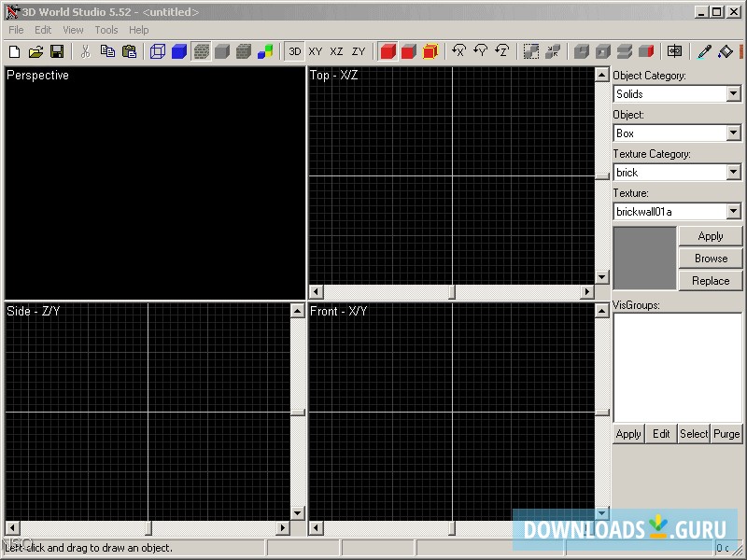Click Top X/Z view scroll-right arrow
This screenshot has width=747, height=560.
click(x=587, y=291)
